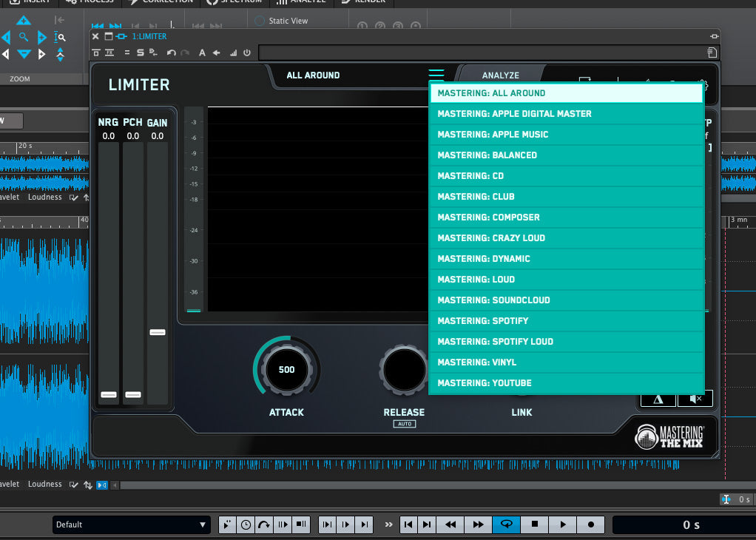This screenshot has height=540, width=756.
Task: Click the ALL AROUND preset name field
Action: (x=314, y=75)
